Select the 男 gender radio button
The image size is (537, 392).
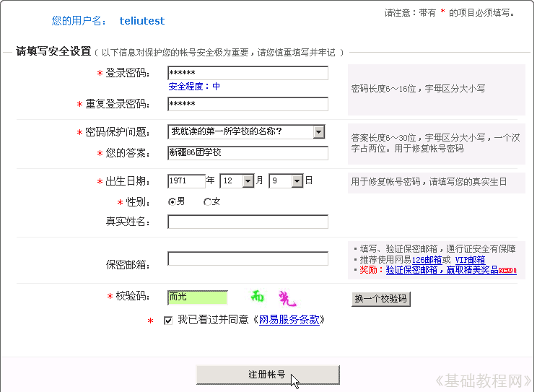point(172,202)
